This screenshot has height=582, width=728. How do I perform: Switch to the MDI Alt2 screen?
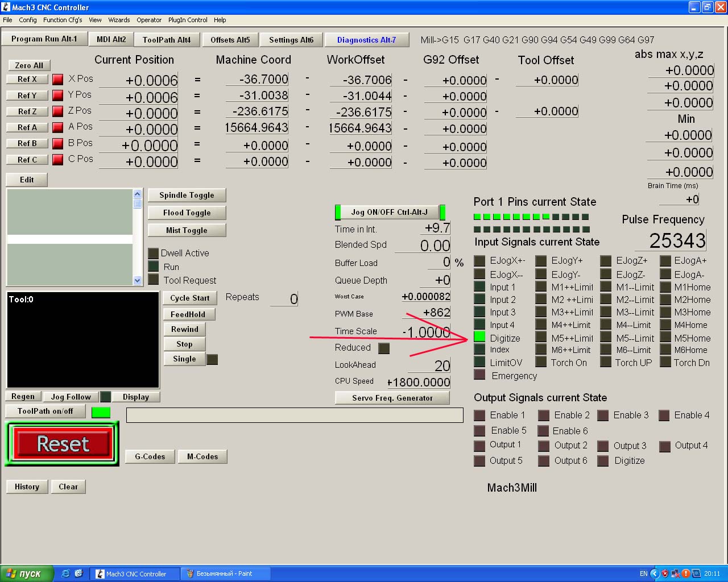tap(111, 39)
